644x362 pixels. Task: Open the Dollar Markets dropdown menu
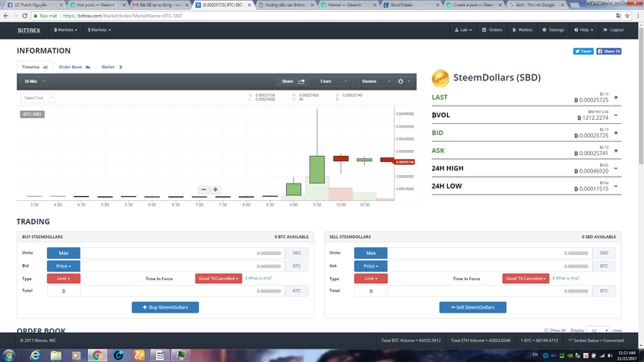coord(99,30)
